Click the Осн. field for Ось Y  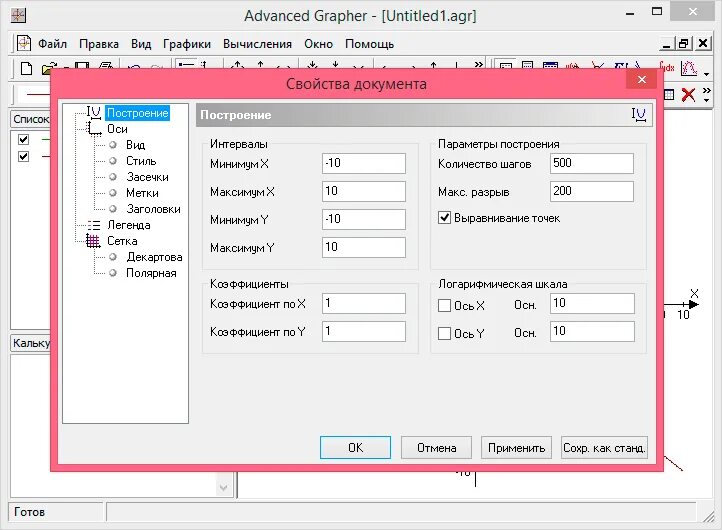point(592,332)
